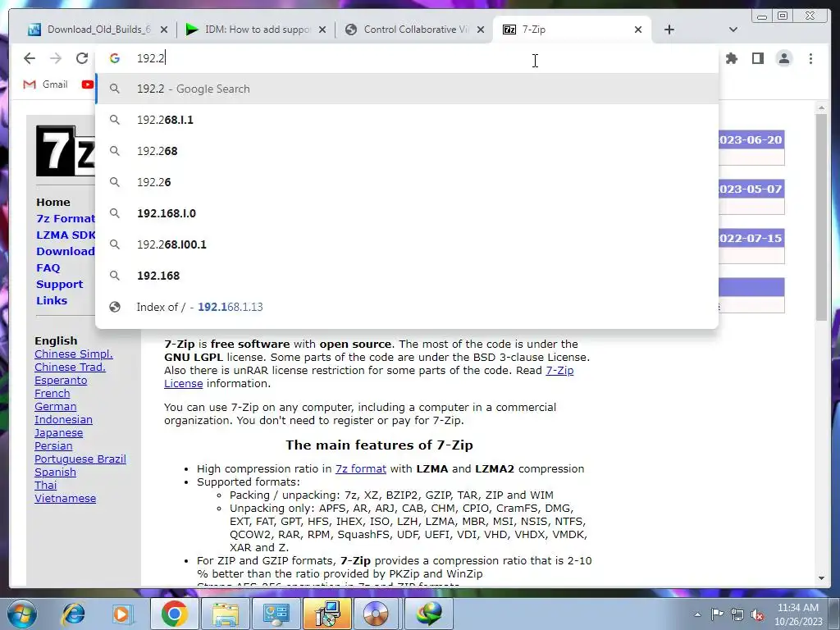
Task: Toggle the Chrome side panel icon
Action: (x=757, y=58)
